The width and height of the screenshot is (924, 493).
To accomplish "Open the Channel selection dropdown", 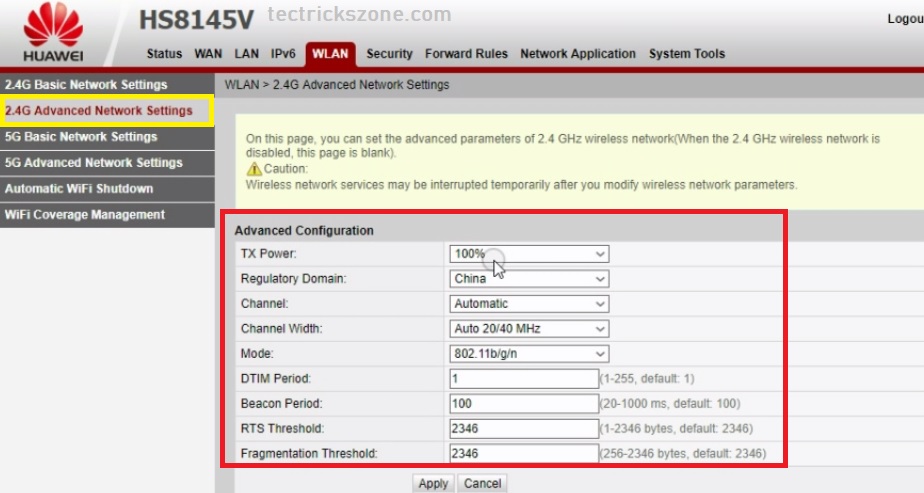I will tap(528, 304).
